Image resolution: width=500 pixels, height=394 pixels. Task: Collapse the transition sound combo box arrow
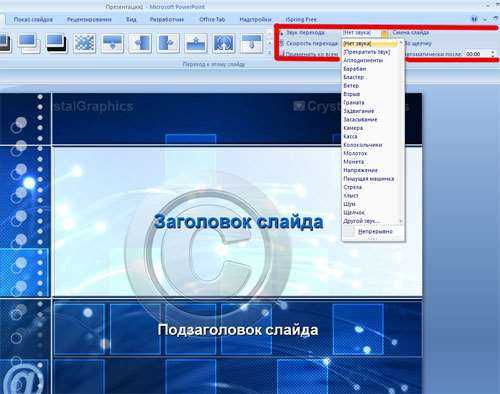click(384, 33)
